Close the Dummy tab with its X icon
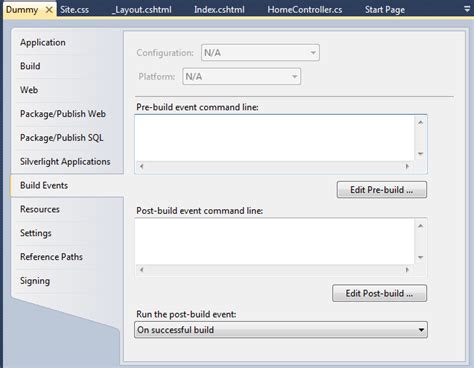The width and height of the screenshot is (474, 368). point(49,10)
